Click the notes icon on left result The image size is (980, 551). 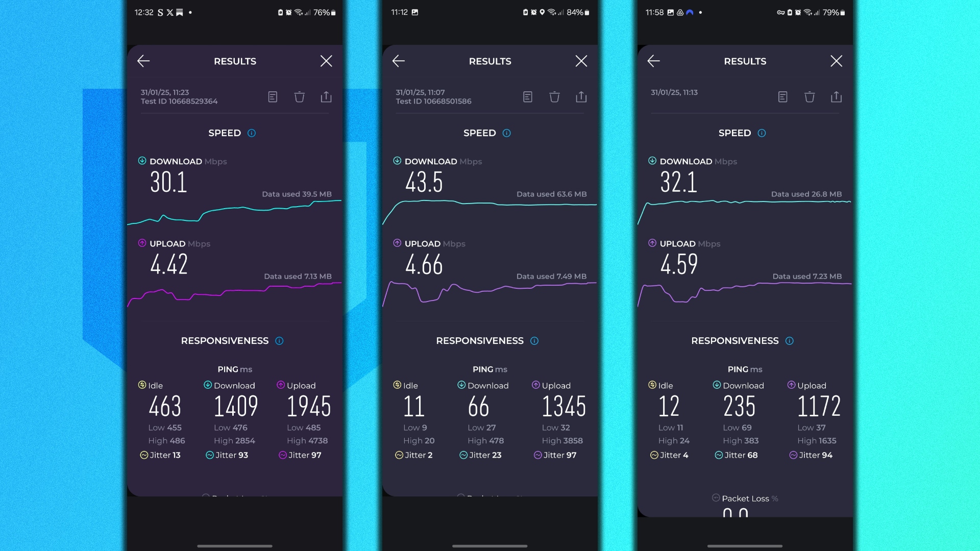pyautogui.click(x=273, y=97)
